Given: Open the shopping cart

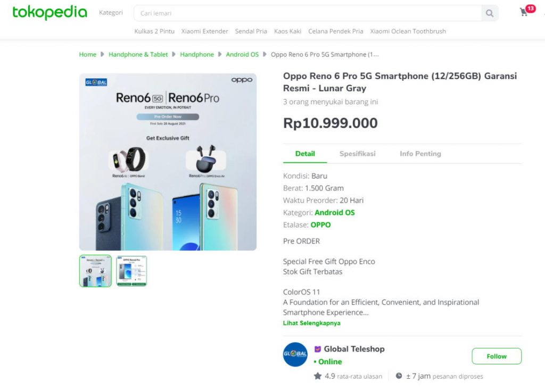Looking at the screenshot, I should click(x=524, y=11).
